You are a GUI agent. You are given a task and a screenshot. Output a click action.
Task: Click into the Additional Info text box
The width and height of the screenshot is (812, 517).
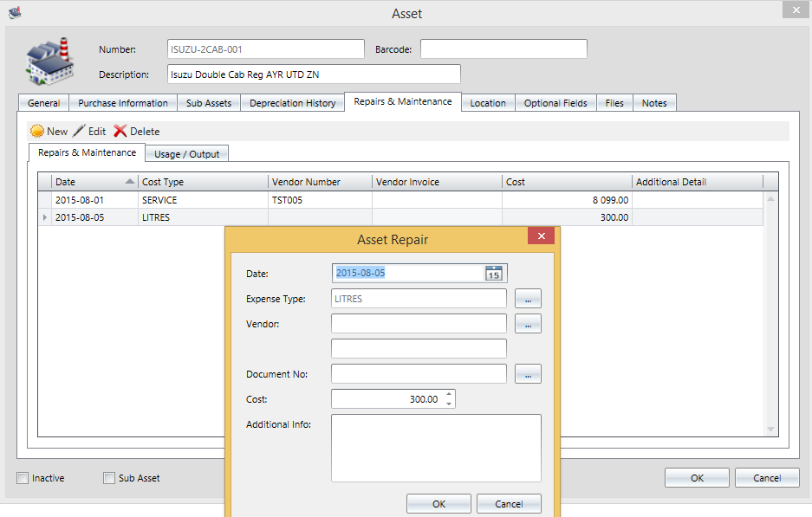(436, 448)
